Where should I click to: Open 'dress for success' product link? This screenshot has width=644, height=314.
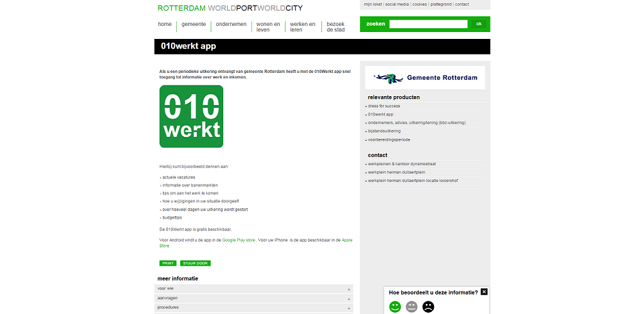point(384,106)
